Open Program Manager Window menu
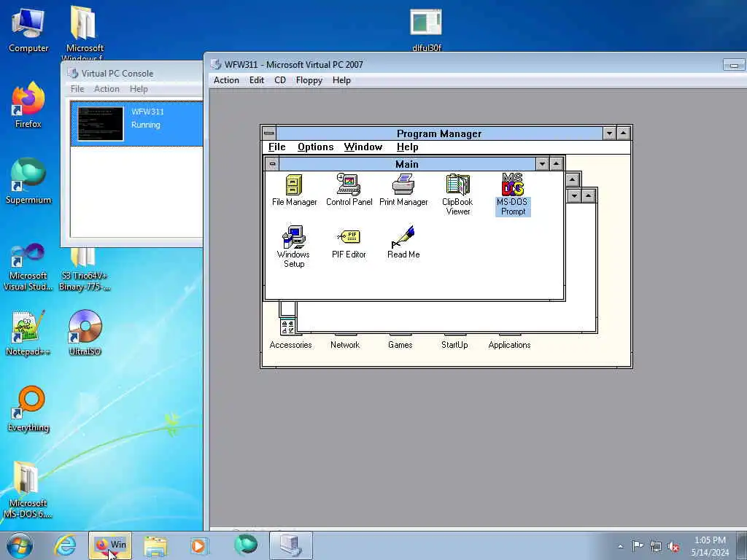Image resolution: width=747 pixels, height=560 pixels. pos(363,147)
